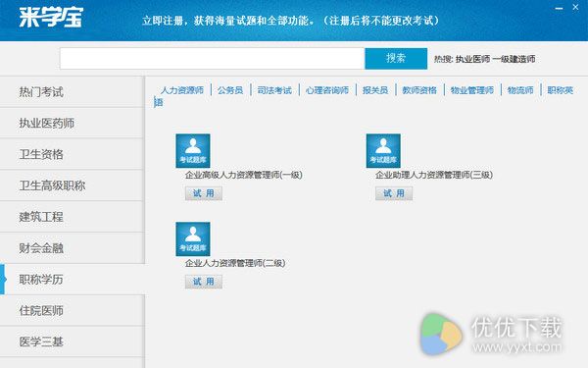Viewport: 588px width, 368px height.
Task: Click exam title 企业高级人力资源管理师(一级)
Action: tap(244, 175)
